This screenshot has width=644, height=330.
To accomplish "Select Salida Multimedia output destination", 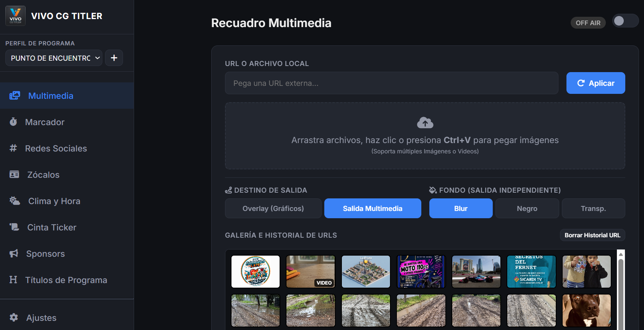I will (373, 208).
